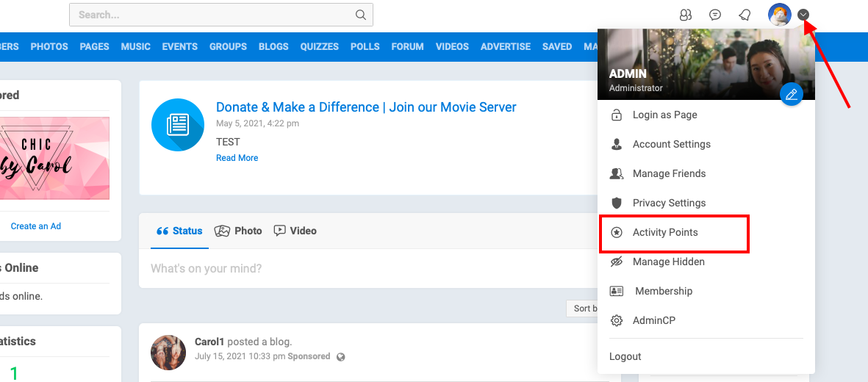
Task: Open VIDEOS in the navigation bar
Action: (452, 47)
